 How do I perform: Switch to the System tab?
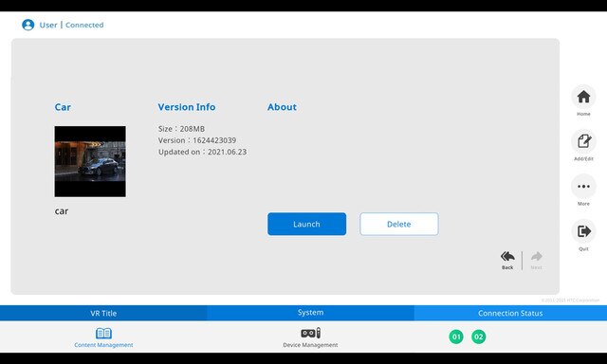(310, 313)
